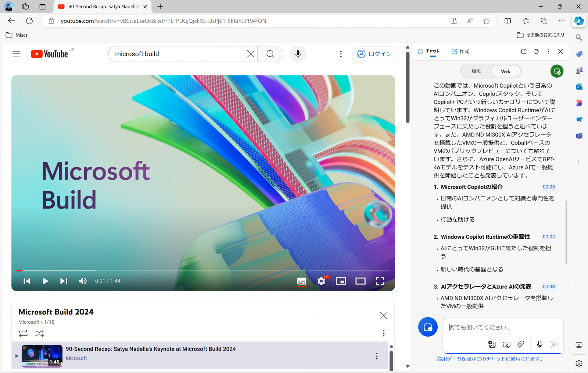This screenshot has width=588, height=373.
Task: Click the address bar URL
Action: 164,21
